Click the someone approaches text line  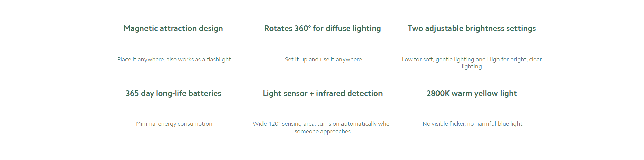[x=323, y=131]
